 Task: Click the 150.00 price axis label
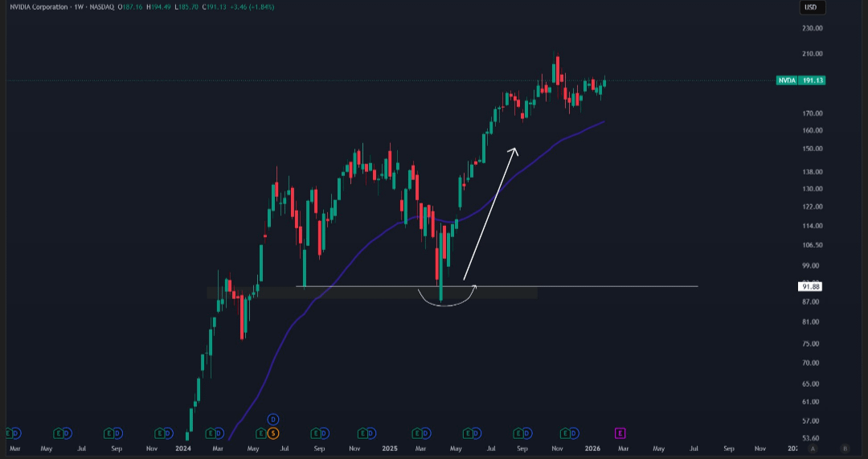click(x=812, y=149)
